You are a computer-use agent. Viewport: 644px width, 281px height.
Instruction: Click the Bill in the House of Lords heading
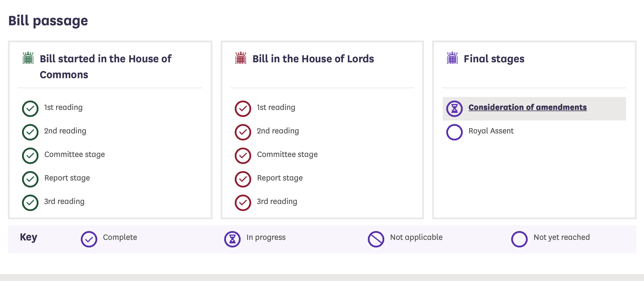tap(313, 59)
